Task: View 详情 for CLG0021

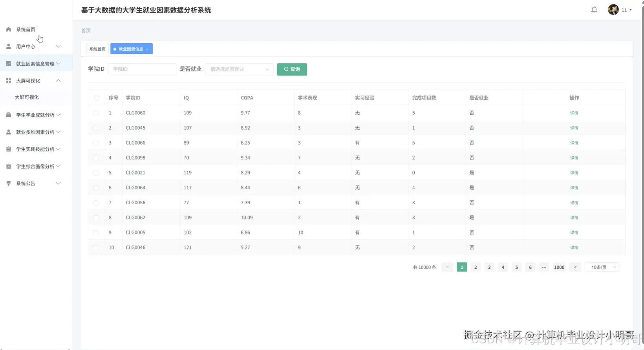Action: tap(574, 173)
